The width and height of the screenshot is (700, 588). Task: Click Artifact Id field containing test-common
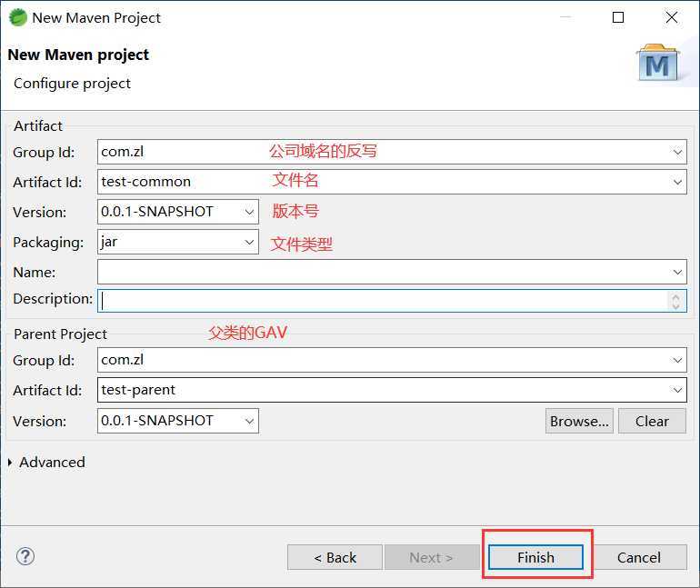[392, 182]
